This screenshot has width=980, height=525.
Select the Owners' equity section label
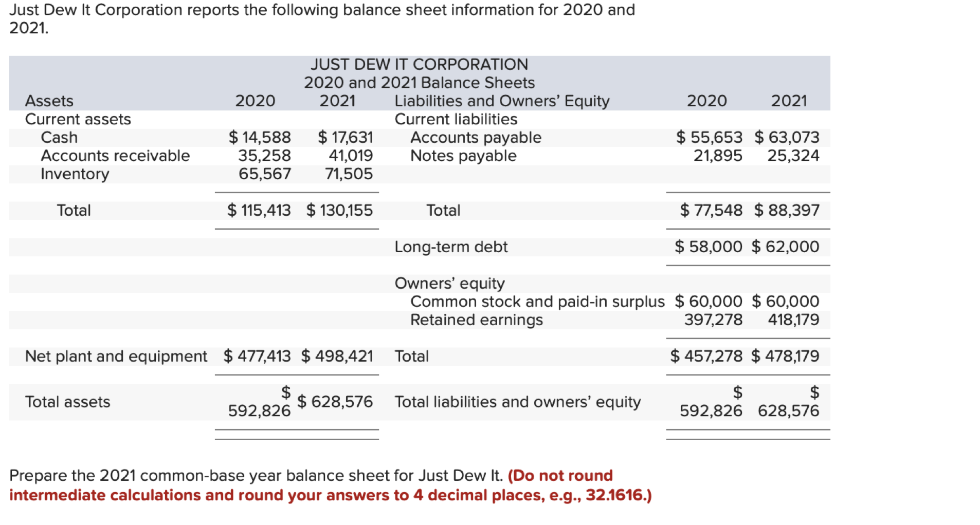tap(449, 283)
